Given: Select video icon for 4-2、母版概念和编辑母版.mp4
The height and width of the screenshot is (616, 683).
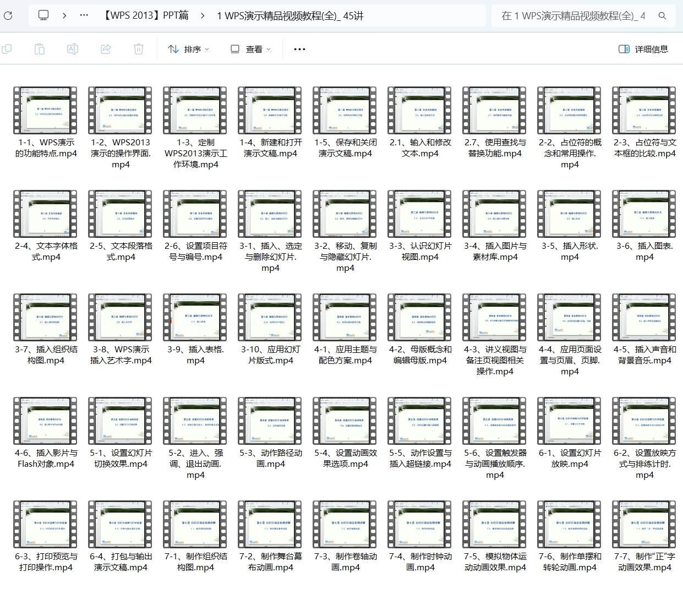Looking at the screenshot, I should click(x=420, y=318).
